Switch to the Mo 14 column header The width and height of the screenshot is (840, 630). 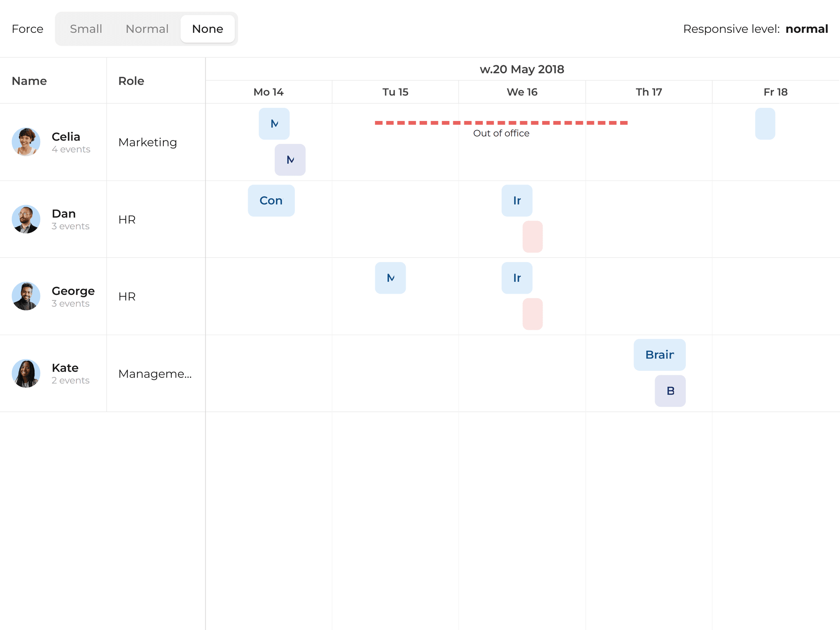pyautogui.click(x=268, y=92)
